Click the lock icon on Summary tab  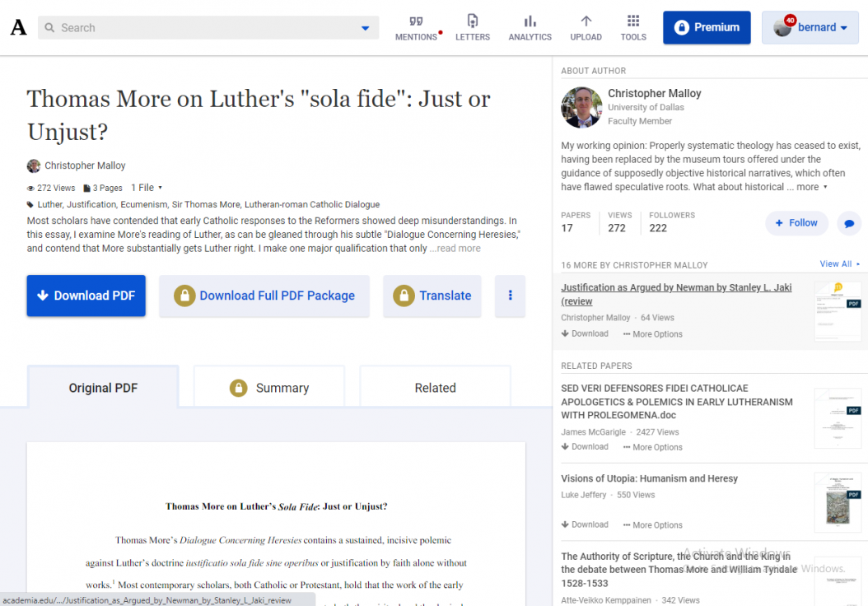(239, 388)
